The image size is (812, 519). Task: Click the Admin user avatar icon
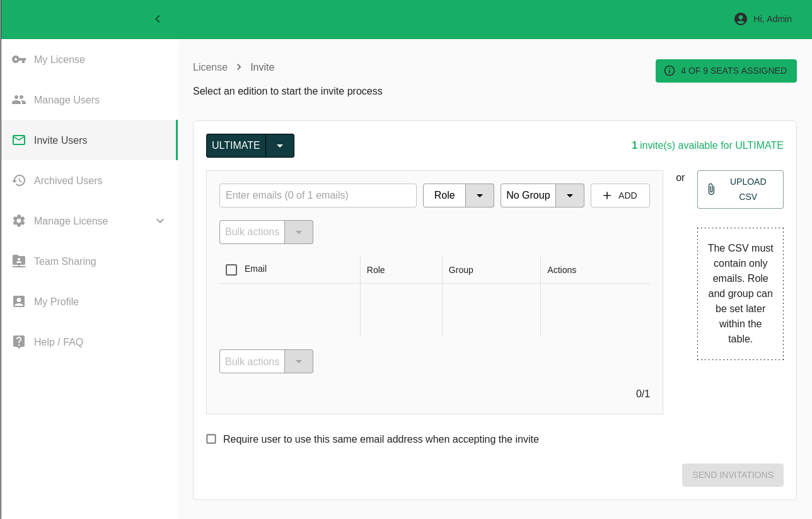click(741, 19)
